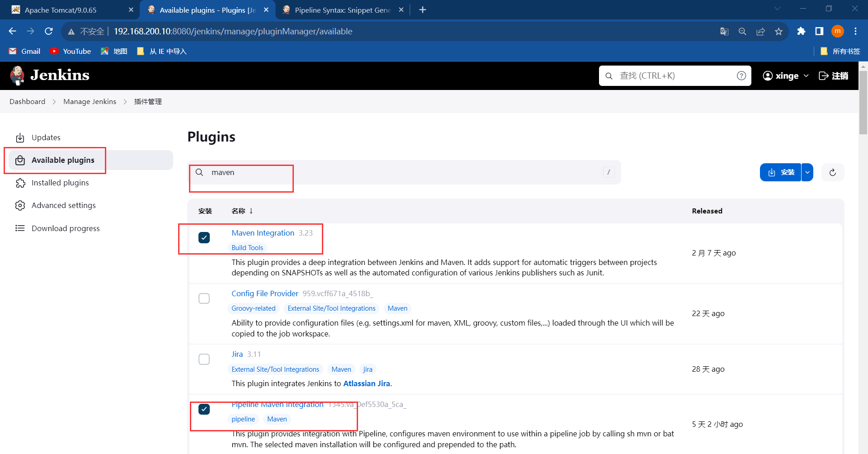868x454 pixels.
Task: Click the Installed plugins puzzle icon
Action: point(20,183)
